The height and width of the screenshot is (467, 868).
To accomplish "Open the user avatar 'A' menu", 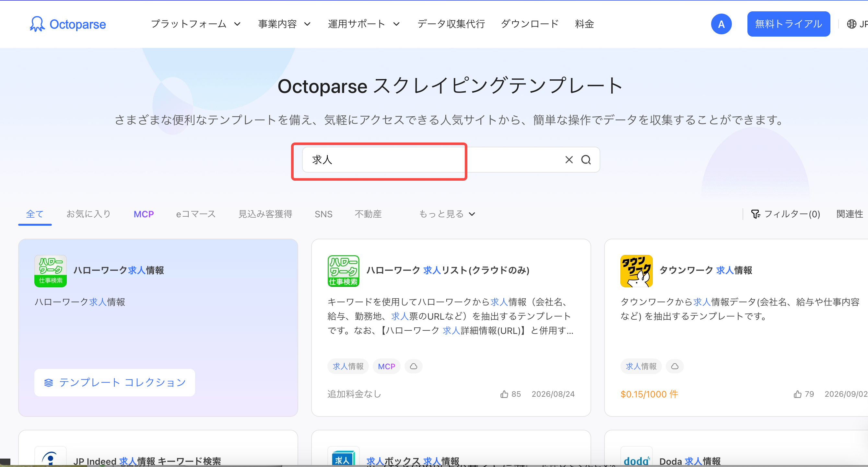I will point(721,24).
